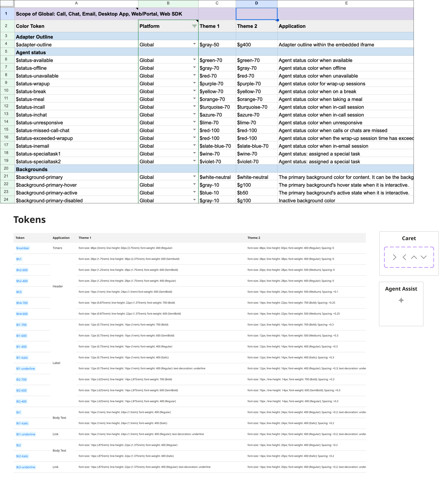Click the Application header cell in spreadsheet
Viewport: 448px width, 481px height.
point(345,26)
